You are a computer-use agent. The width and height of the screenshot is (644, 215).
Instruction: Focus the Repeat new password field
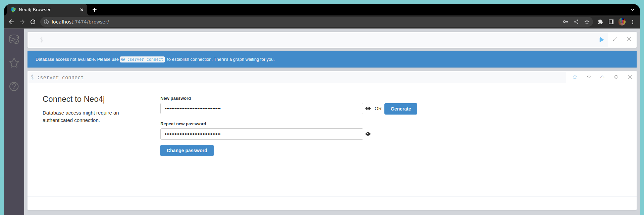click(x=262, y=134)
